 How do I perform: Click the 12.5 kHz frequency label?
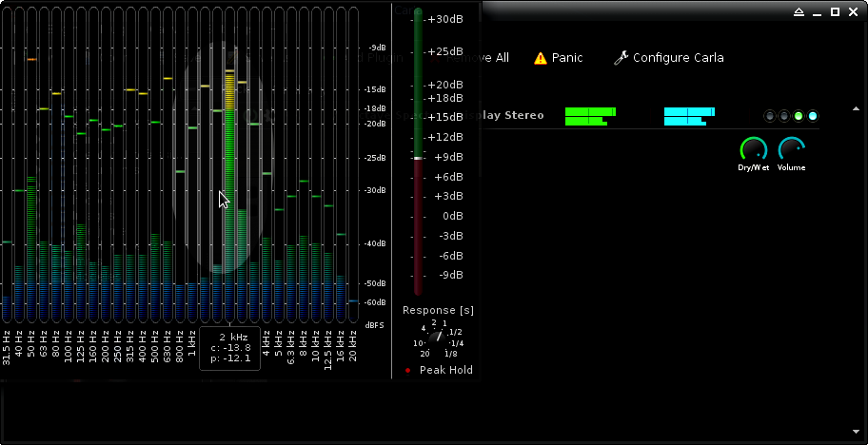click(x=328, y=349)
